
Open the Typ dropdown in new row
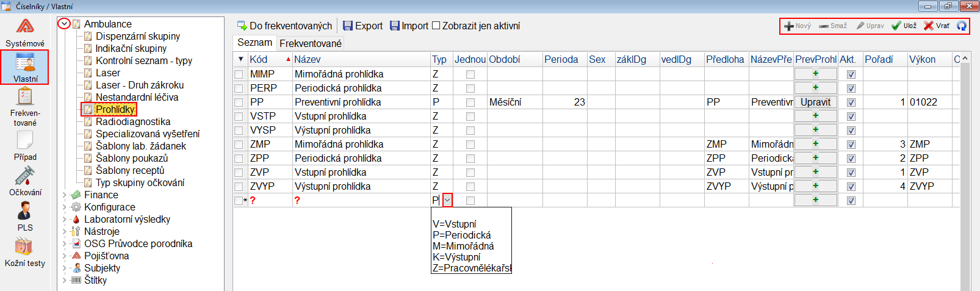(447, 200)
